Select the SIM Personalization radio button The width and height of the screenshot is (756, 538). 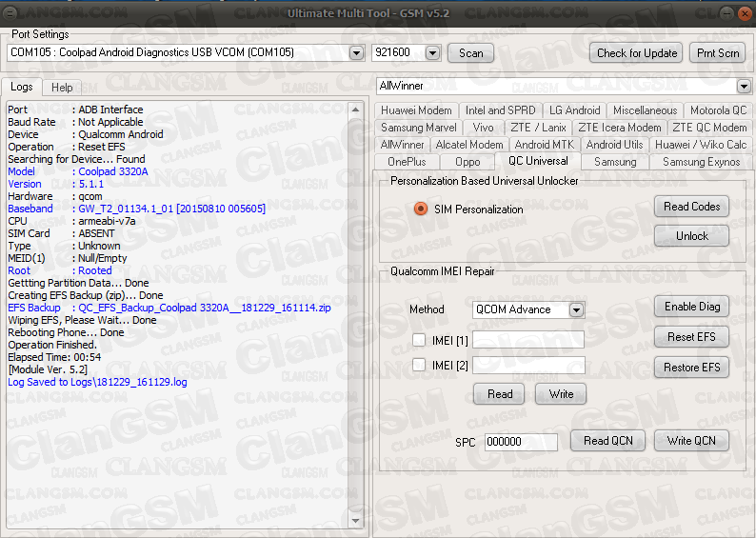point(421,209)
